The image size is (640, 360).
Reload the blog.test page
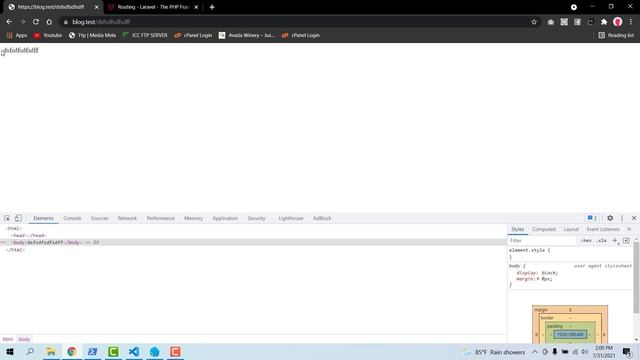point(36,22)
